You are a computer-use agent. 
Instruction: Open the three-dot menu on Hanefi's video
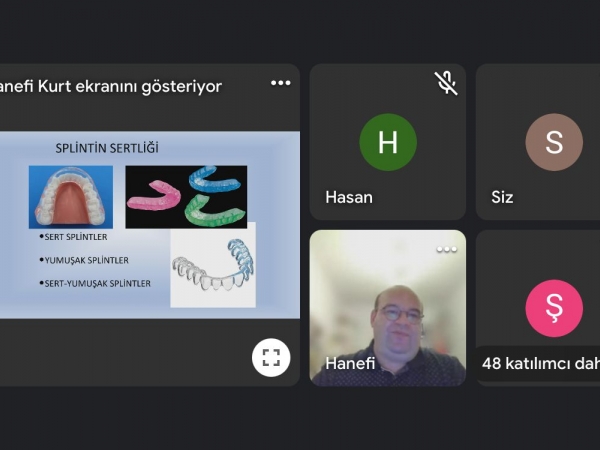447,249
